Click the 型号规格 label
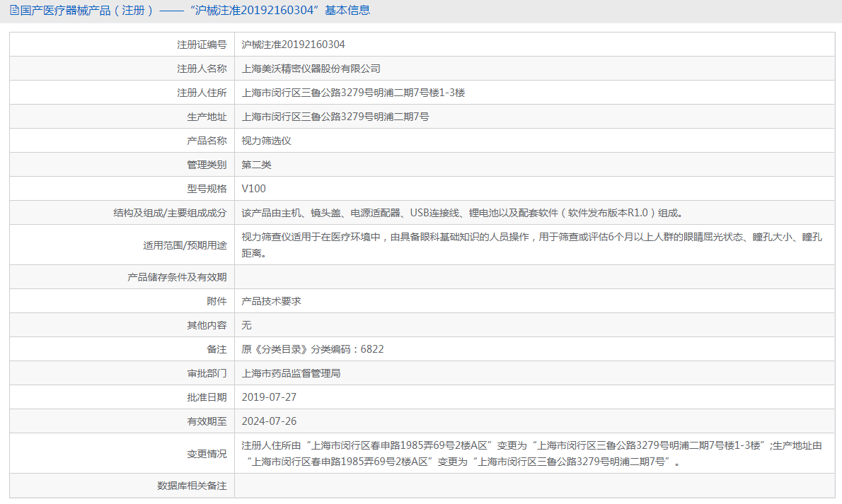The image size is (842, 504). (207, 189)
